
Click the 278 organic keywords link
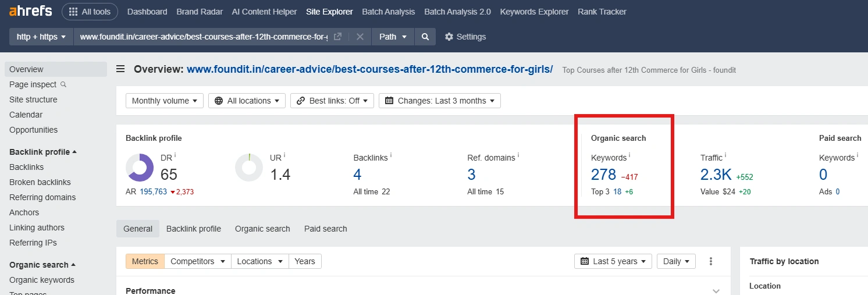[603, 175]
